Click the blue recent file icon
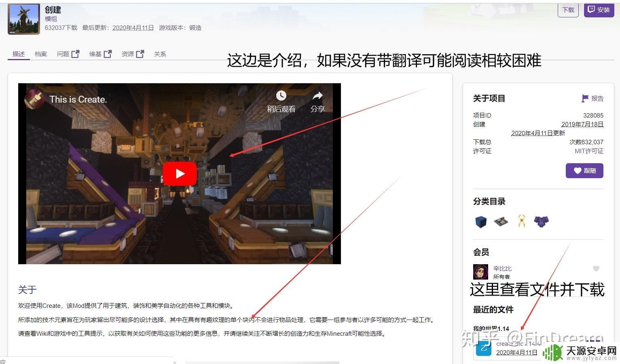Image resolution: width=620 pixels, height=364 pixels. coord(483,348)
